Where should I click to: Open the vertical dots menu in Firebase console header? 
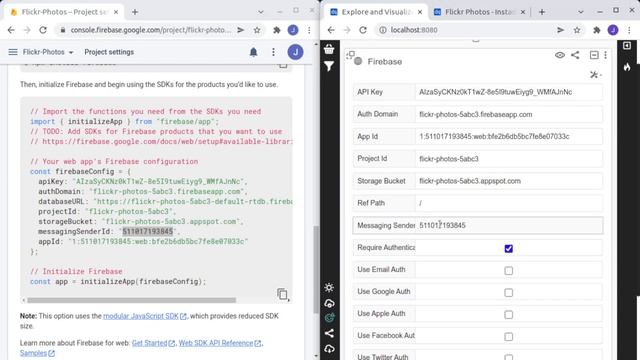[x=273, y=52]
